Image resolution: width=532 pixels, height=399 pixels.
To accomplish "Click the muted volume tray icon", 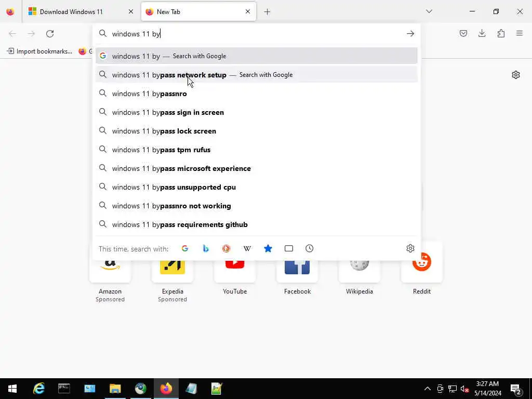I will point(465,389).
